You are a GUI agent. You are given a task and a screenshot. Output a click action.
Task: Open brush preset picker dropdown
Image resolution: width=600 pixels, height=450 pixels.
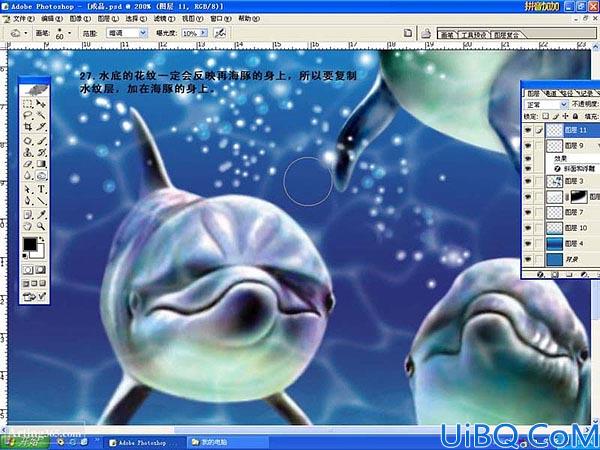click(69, 33)
